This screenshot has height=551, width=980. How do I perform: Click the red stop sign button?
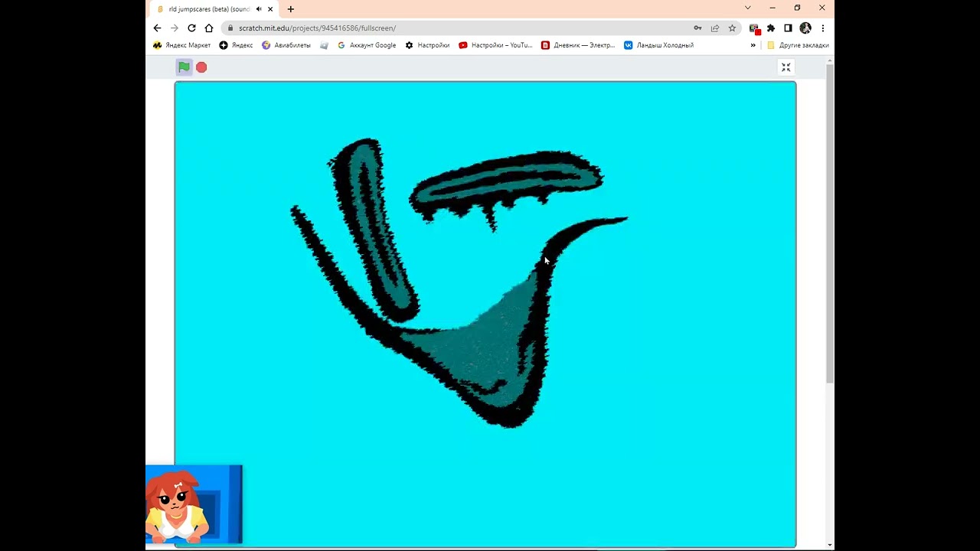click(x=201, y=67)
